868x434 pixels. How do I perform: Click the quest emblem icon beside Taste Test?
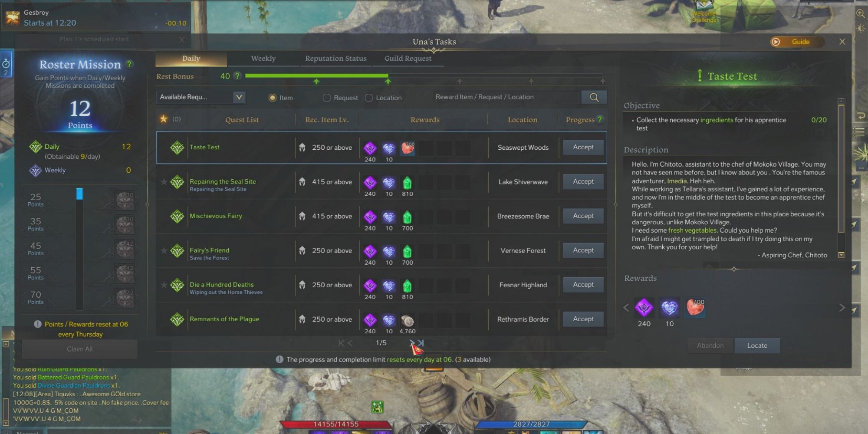[x=177, y=148]
